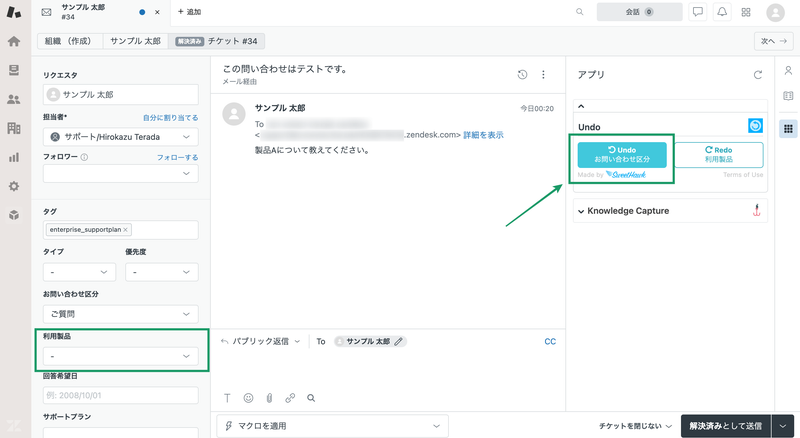Open ticket options three-dot menu
The width and height of the screenshot is (800, 438).
pos(543,75)
